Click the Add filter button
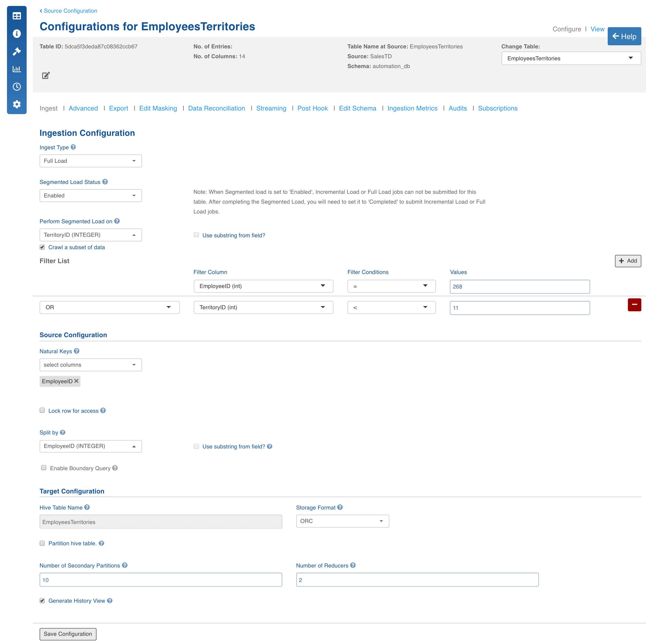 (x=628, y=261)
